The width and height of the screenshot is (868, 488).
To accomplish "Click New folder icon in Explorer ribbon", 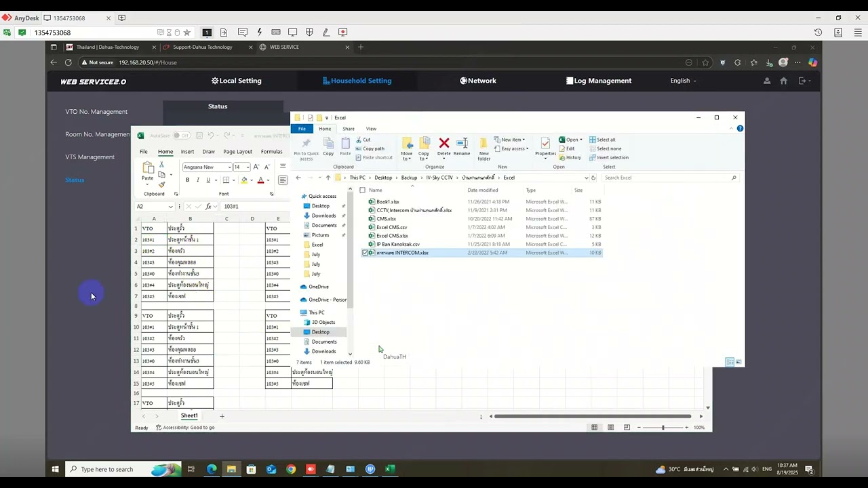I will pyautogui.click(x=484, y=143).
